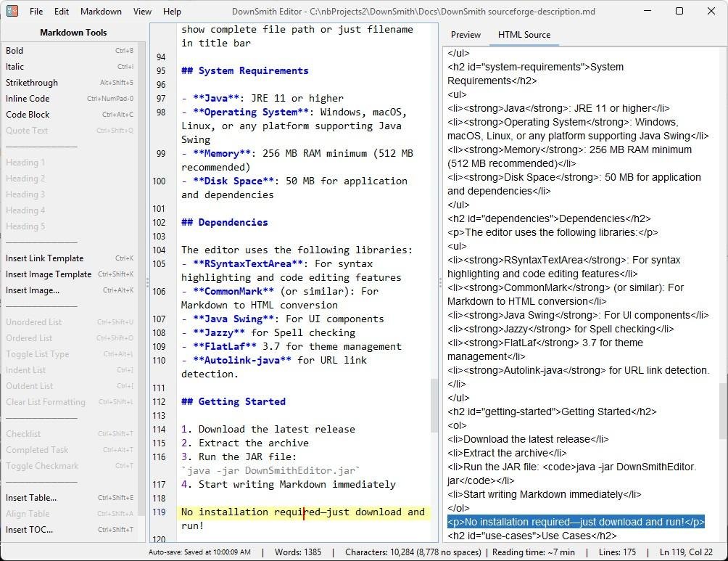Screen dimensions: 728x561
Task: Click the Quote Text tool
Action: click(70, 130)
